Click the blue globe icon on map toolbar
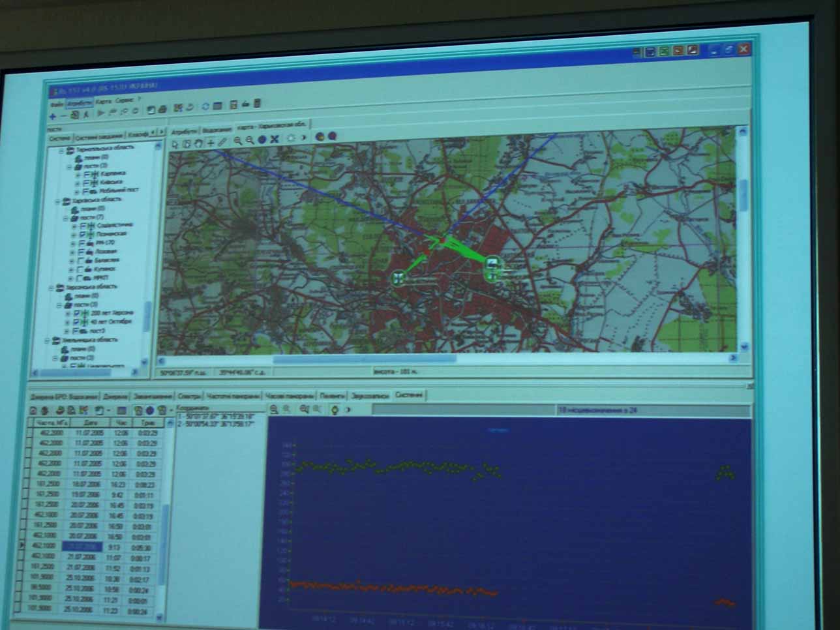 pos(262,139)
